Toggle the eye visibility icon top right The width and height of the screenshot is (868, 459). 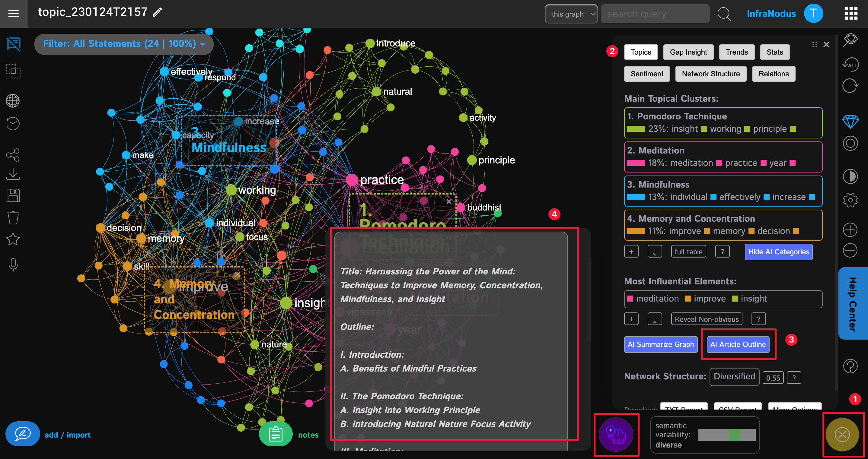[850, 40]
